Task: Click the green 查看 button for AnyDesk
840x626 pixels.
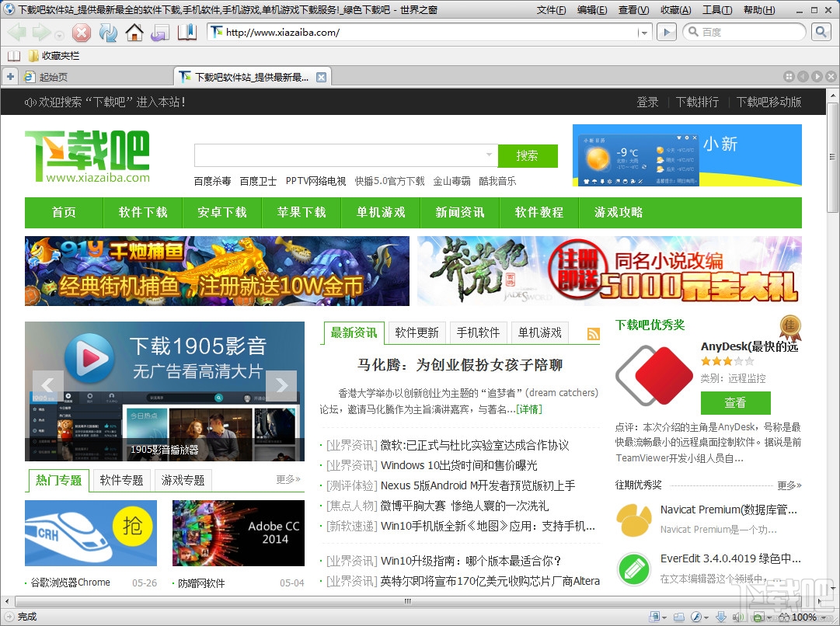Action: 736,402
